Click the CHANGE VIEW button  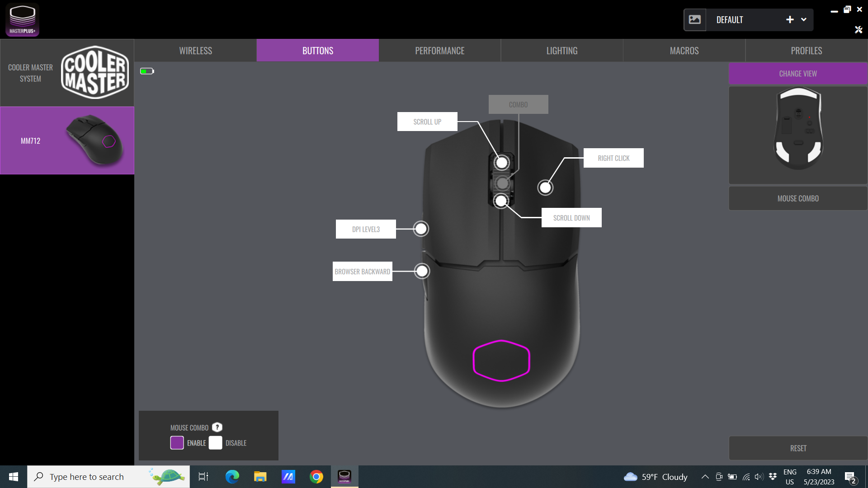tap(797, 73)
